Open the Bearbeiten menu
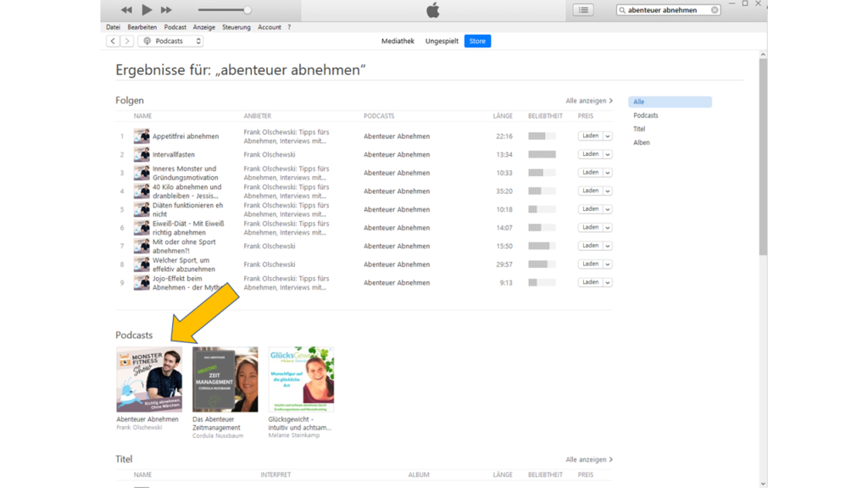Screen dimensions: 868x488 142,27
